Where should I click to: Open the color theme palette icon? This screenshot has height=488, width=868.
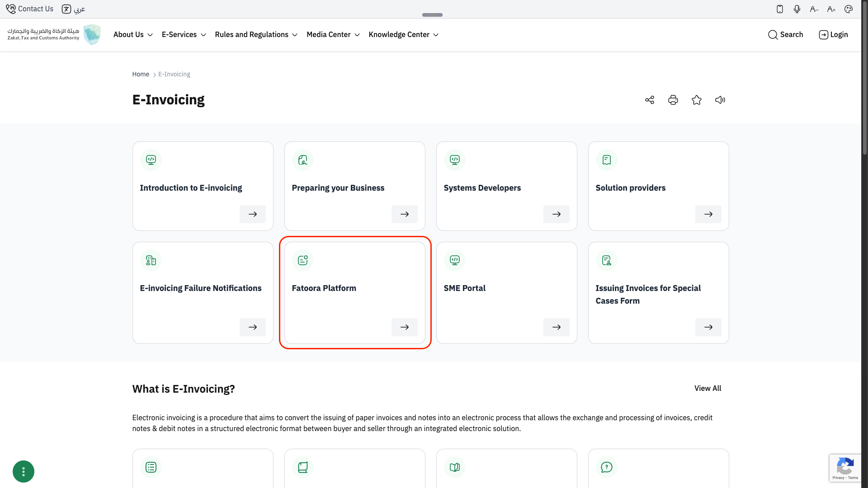849,9
